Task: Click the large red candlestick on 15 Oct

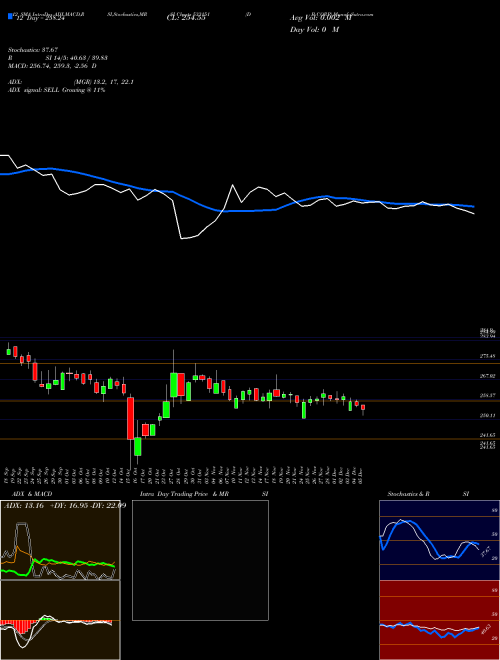Action: point(130,418)
